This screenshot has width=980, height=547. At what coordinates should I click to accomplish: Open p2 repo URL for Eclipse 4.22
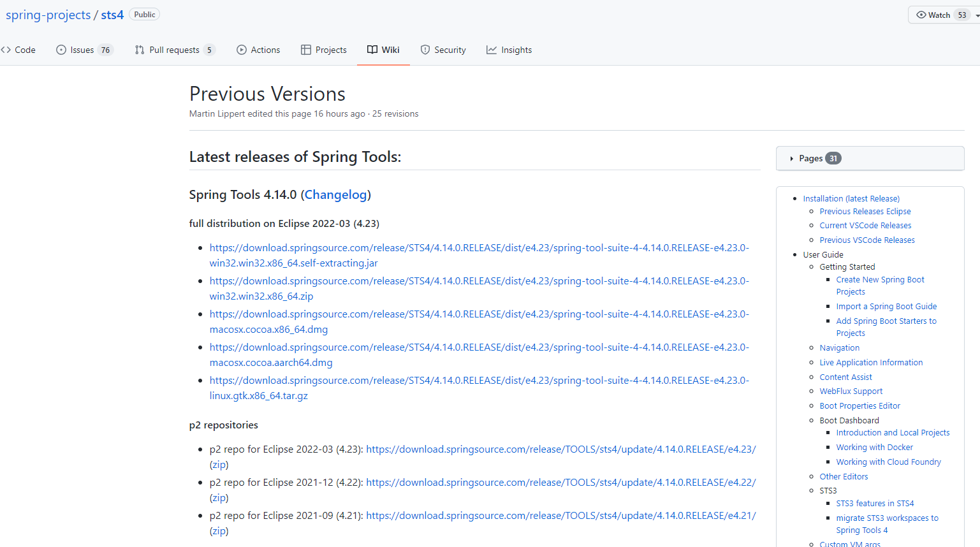click(x=561, y=482)
